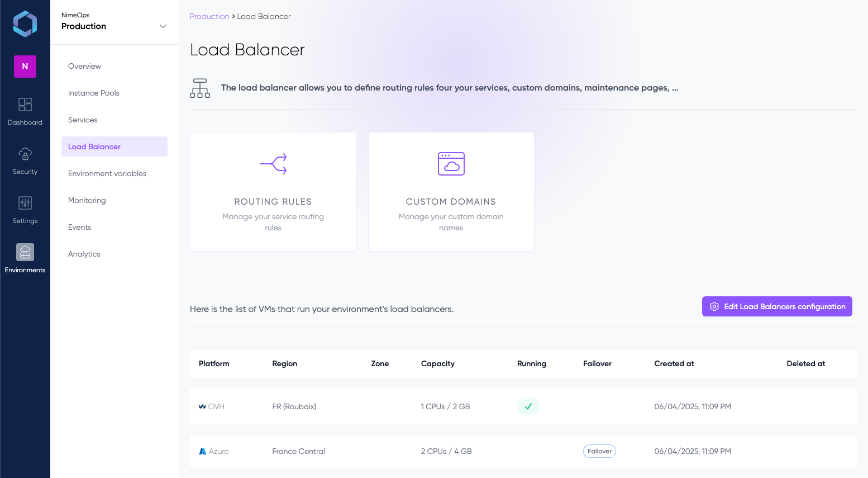This screenshot has width=868, height=478.
Task: Go to Overview menu item
Action: point(115,66)
